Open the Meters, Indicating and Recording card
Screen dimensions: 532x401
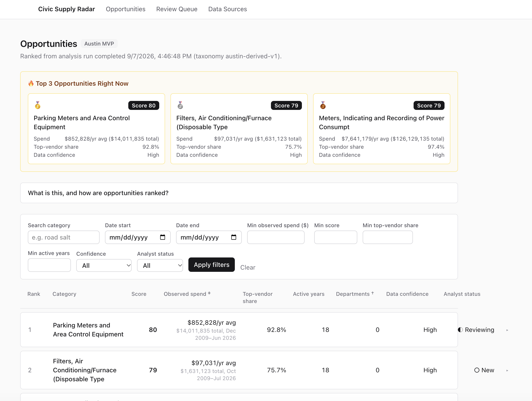pyautogui.click(x=382, y=129)
